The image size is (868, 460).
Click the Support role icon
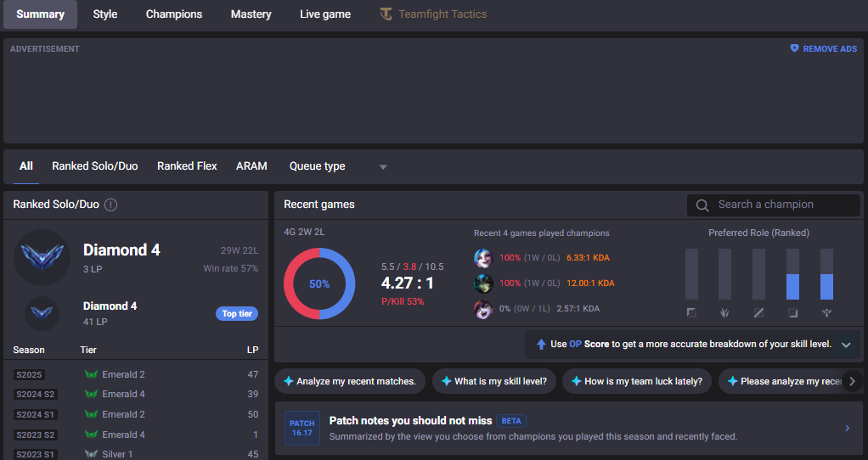[826, 313]
